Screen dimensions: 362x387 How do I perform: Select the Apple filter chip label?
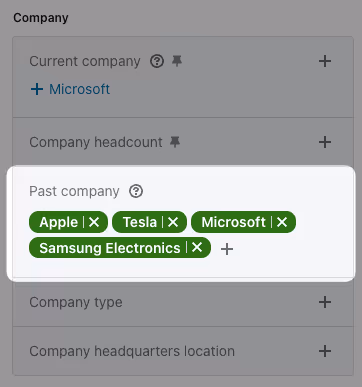coord(58,222)
